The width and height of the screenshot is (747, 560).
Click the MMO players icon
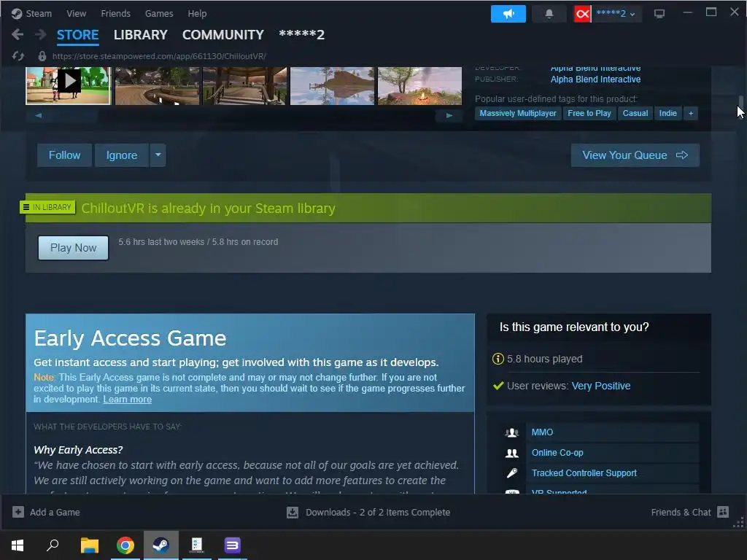tap(511, 432)
